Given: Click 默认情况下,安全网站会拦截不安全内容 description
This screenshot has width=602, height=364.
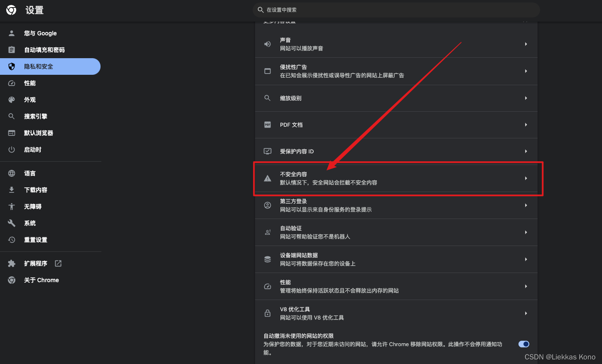Looking at the screenshot, I should (329, 182).
